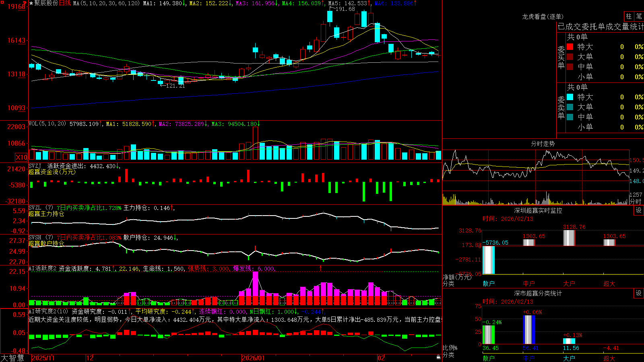Click the 191.68 high price annotation
The height and width of the screenshot is (362, 644).
pyautogui.click(x=345, y=9)
